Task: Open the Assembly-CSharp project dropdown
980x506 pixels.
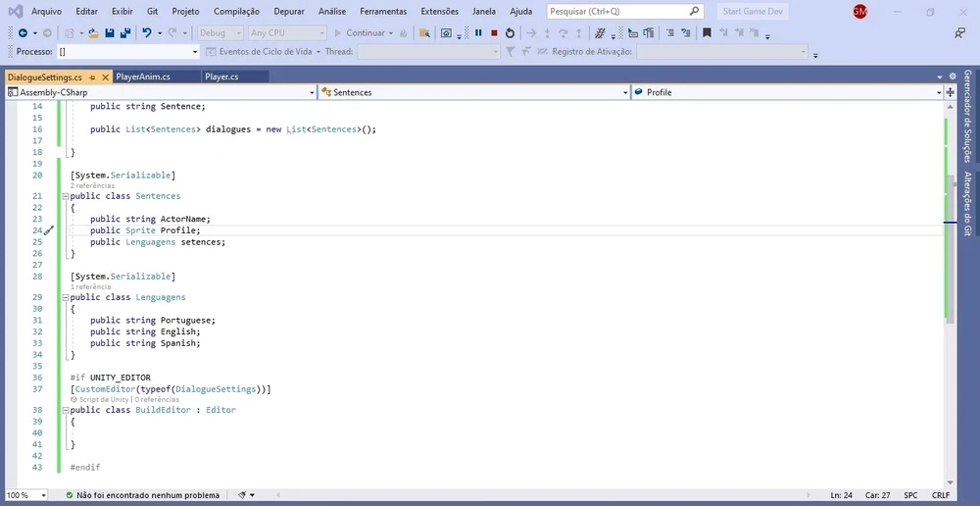Action: 312,92
